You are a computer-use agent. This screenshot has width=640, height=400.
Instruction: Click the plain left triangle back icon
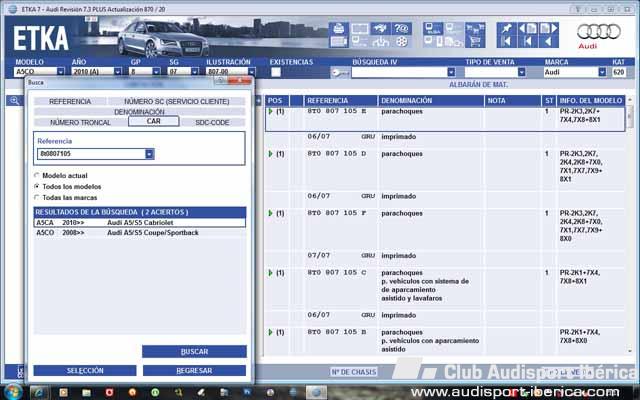(x=549, y=42)
